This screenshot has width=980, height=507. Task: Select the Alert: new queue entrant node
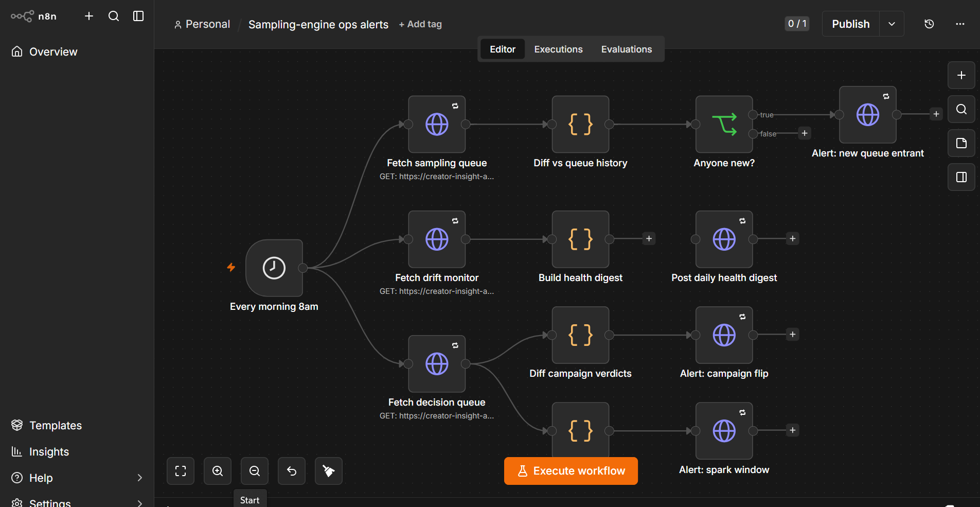click(868, 115)
